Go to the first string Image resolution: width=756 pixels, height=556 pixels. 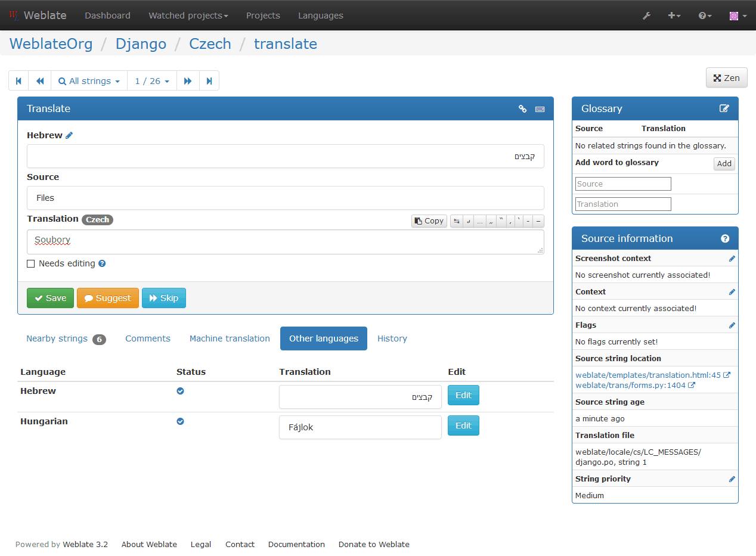coord(18,80)
